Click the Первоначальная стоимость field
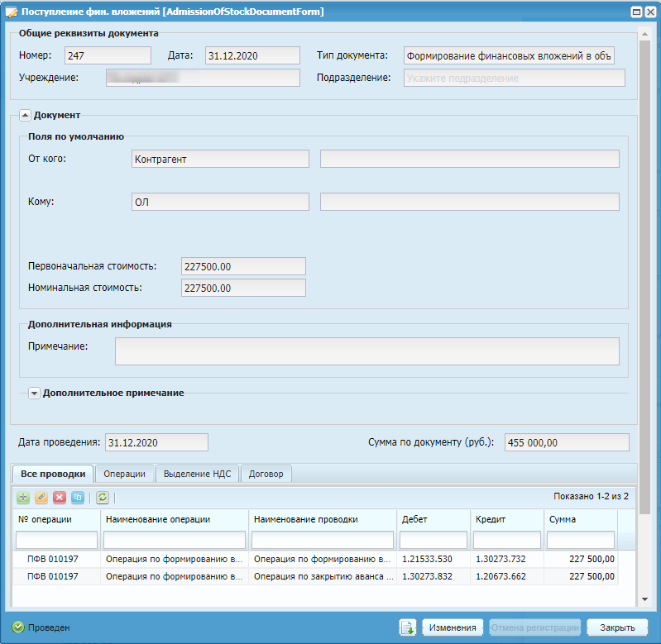This screenshot has height=644, width=661. click(x=243, y=266)
